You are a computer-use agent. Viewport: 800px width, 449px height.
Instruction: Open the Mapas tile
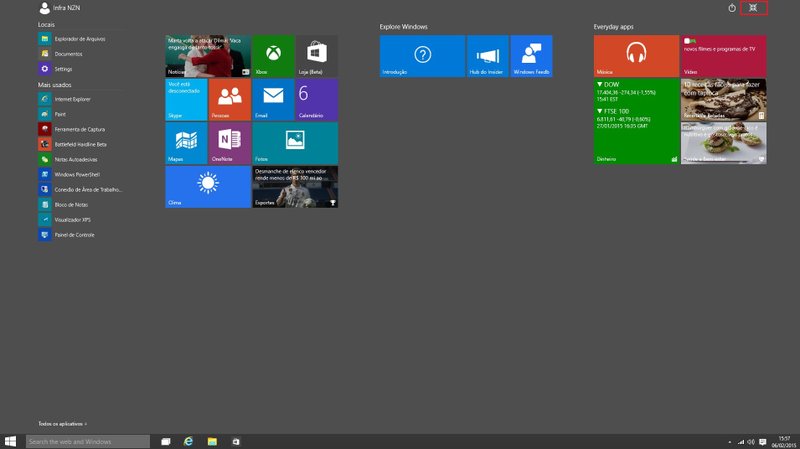click(x=186, y=143)
